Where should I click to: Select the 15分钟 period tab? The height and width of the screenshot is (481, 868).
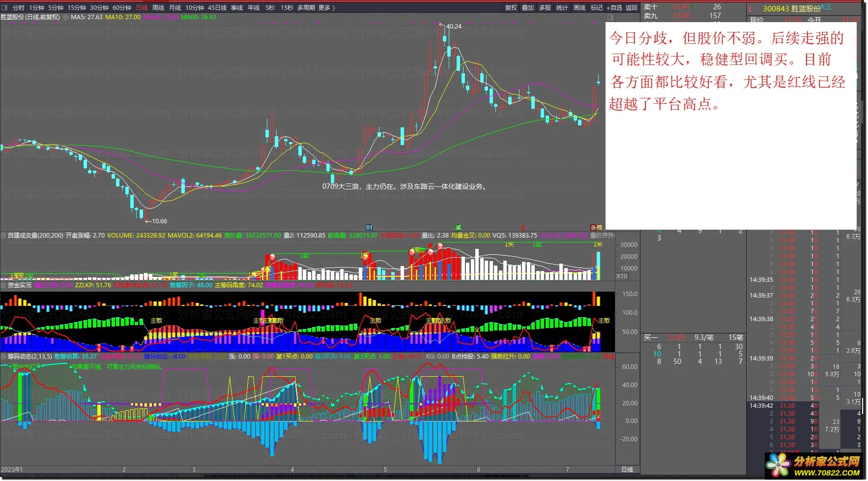tap(77, 8)
